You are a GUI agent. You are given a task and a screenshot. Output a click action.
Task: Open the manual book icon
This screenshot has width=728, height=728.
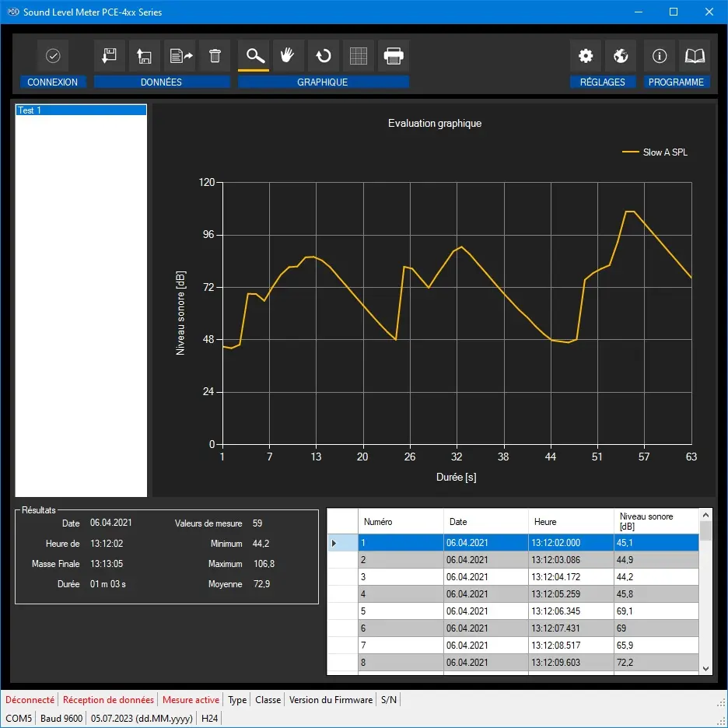pos(694,56)
